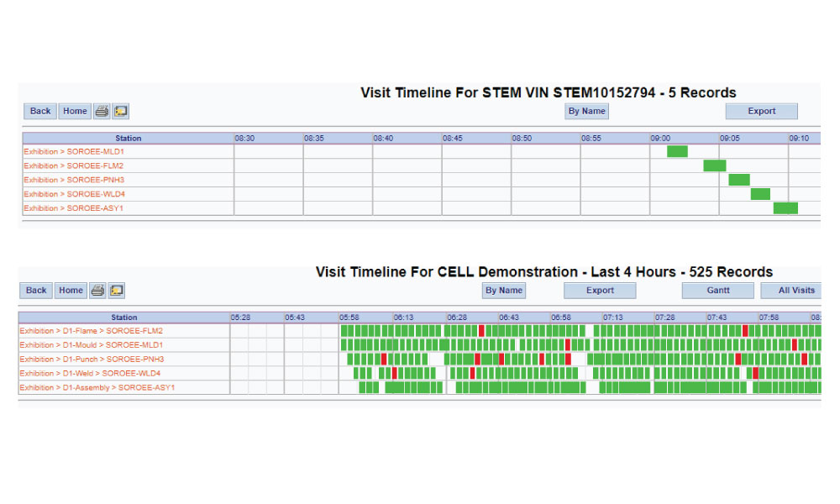Screen dimensions: 840x504
Task: Go Back from the STEM VIN timeline
Action: coord(40,111)
